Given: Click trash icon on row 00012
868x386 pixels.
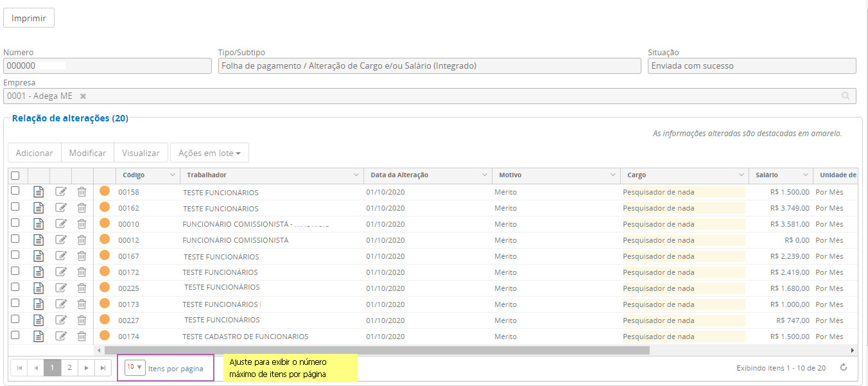Looking at the screenshot, I should 82,239.
